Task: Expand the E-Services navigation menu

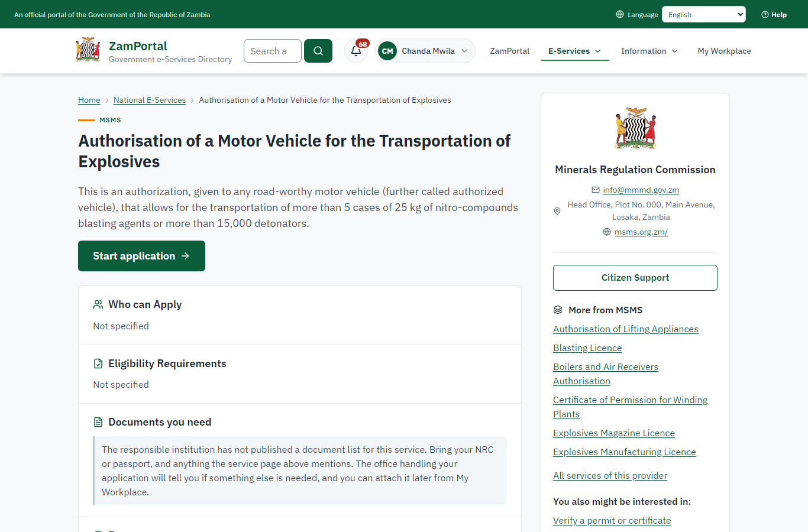Action: point(575,51)
